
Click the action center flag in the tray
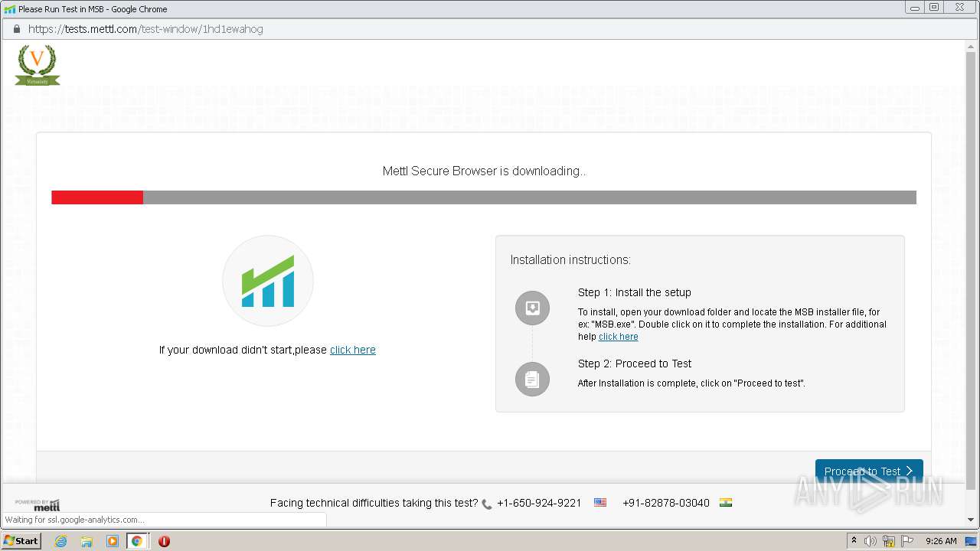point(906,541)
